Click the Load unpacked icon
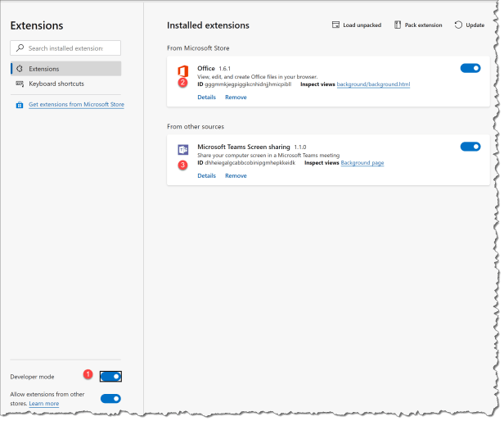This screenshot has width=504, height=421. click(335, 25)
